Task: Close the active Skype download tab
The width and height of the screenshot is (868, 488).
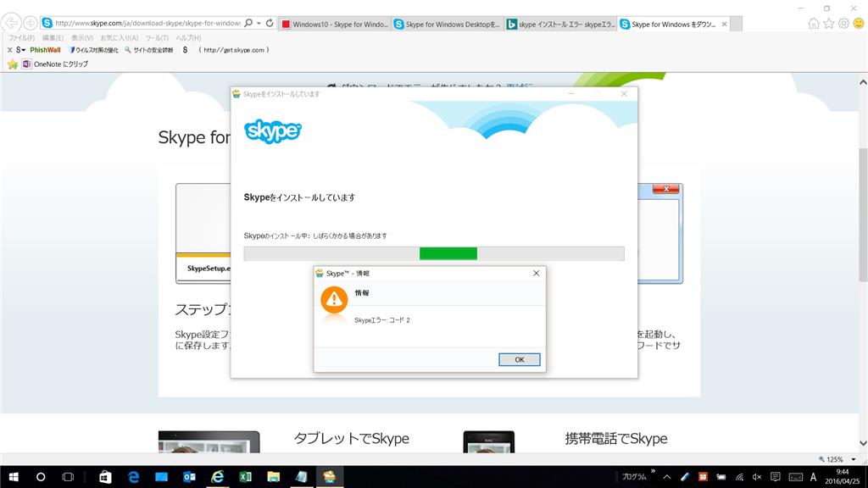Action: click(724, 25)
